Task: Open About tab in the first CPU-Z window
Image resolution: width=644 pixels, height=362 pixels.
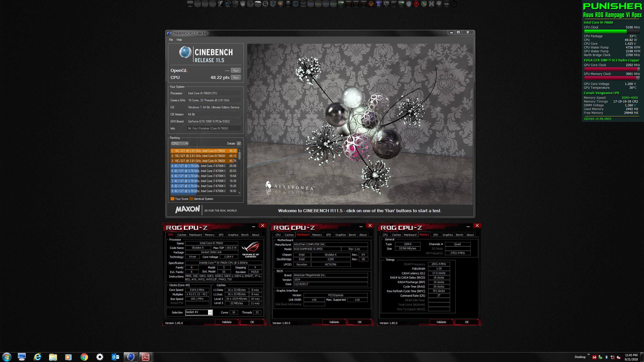Action: tap(256, 235)
